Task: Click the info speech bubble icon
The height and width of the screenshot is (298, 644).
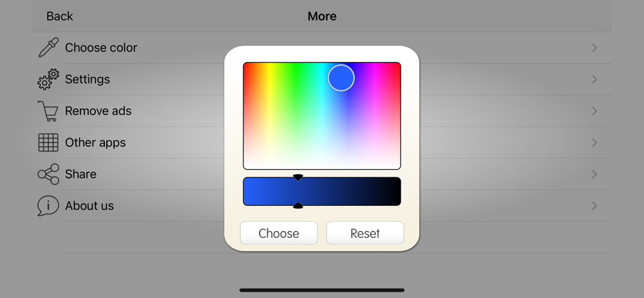Action: click(48, 206)
